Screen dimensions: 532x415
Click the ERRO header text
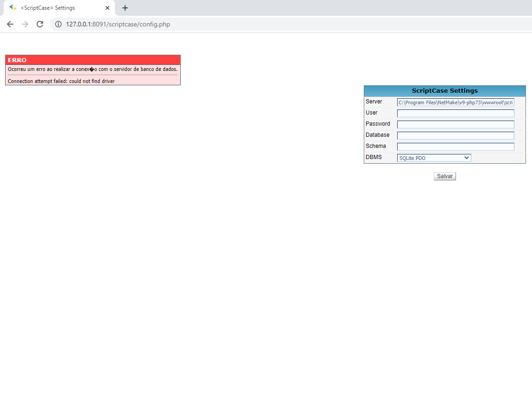17,60
